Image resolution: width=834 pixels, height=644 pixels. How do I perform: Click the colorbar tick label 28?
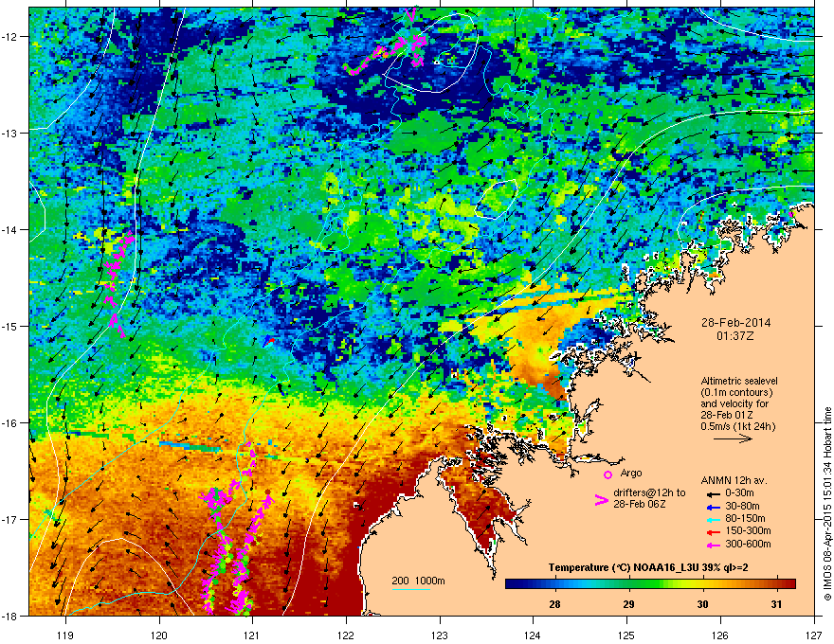tap(554, 604)
